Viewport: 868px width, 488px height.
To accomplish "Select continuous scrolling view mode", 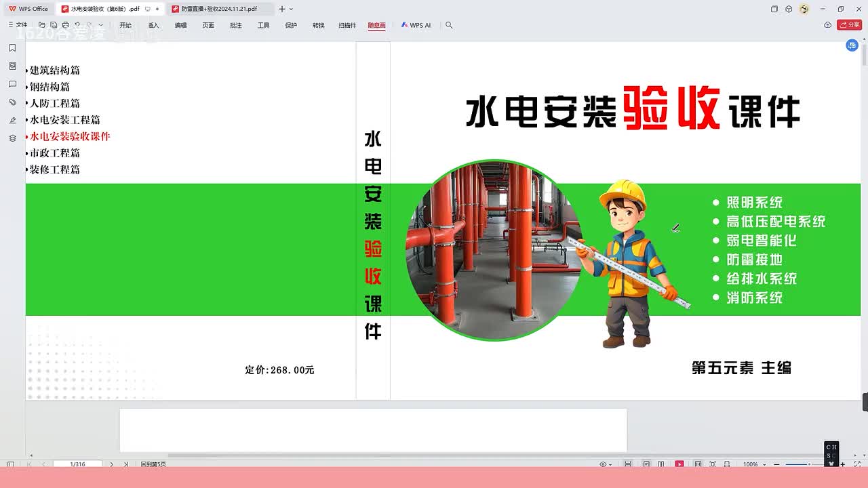I will point(628,464).
